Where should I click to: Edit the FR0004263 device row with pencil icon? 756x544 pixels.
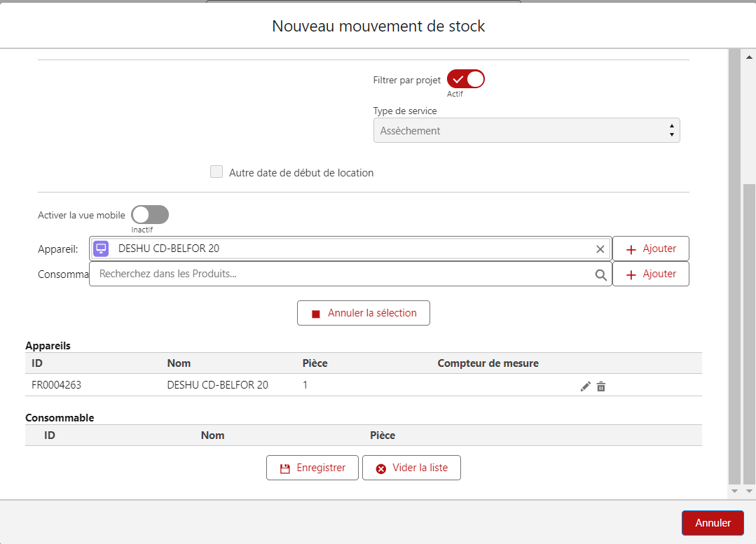585,386
